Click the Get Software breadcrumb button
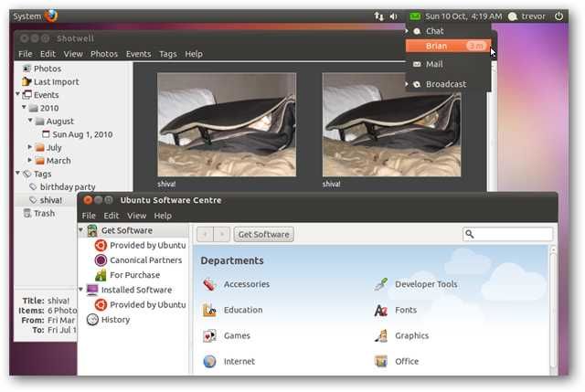The image size is (585, 392). click(264, 234)
